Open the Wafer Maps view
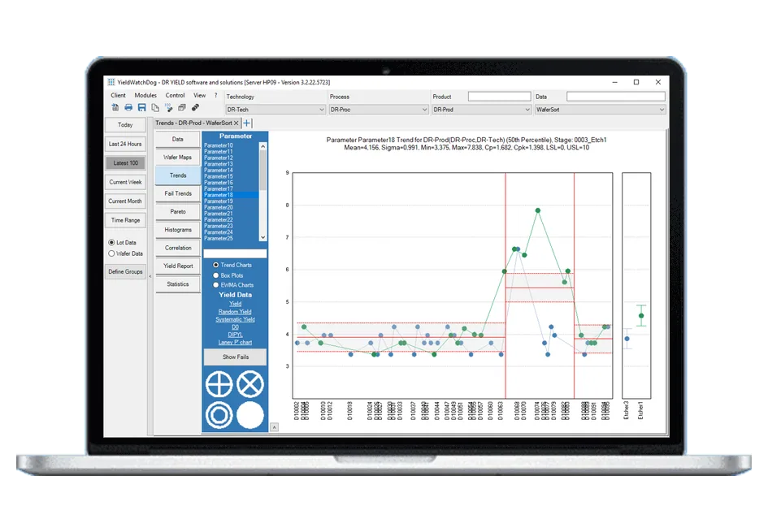This screenshot has height=532, width=768. click(x=178, y=158)
